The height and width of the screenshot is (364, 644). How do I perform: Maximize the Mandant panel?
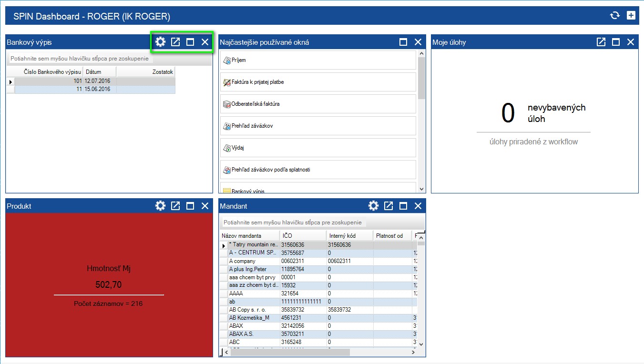click(403, 206)
